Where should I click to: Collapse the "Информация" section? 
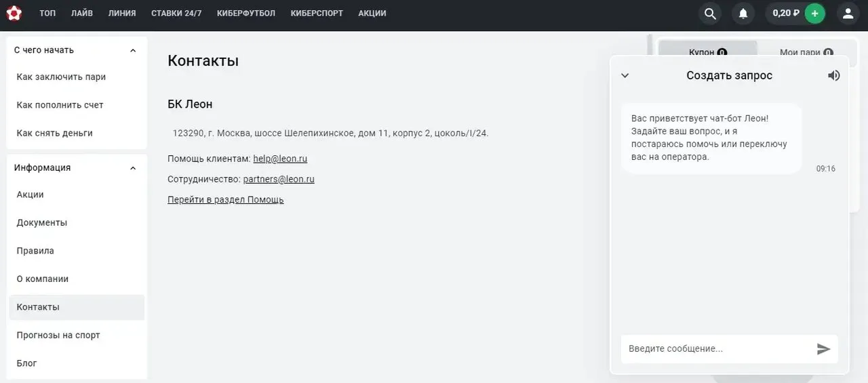click(133, 168)
